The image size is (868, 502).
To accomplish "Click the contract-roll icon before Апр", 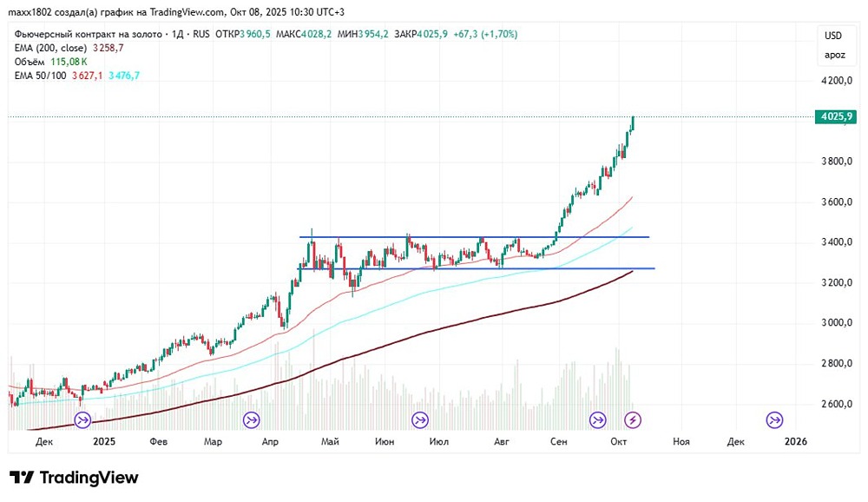I will tap(252, 420).
